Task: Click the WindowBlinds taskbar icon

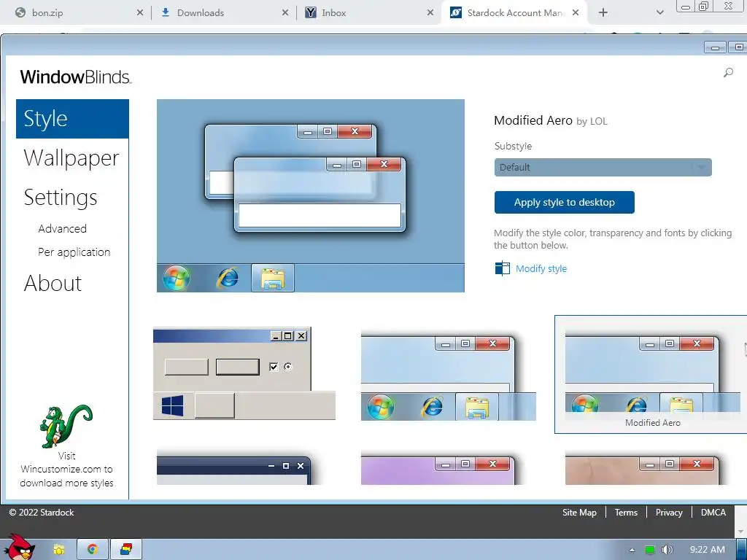Action: [126, 550]
